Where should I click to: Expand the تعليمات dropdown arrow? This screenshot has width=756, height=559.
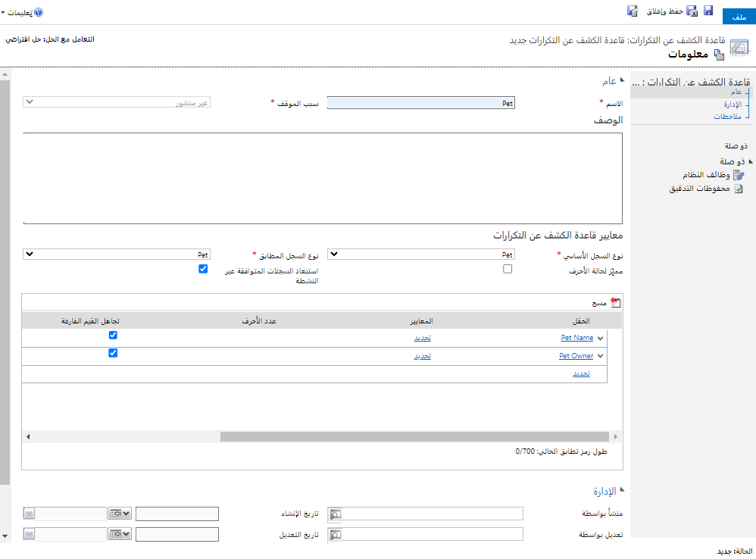tap(3, 13)
